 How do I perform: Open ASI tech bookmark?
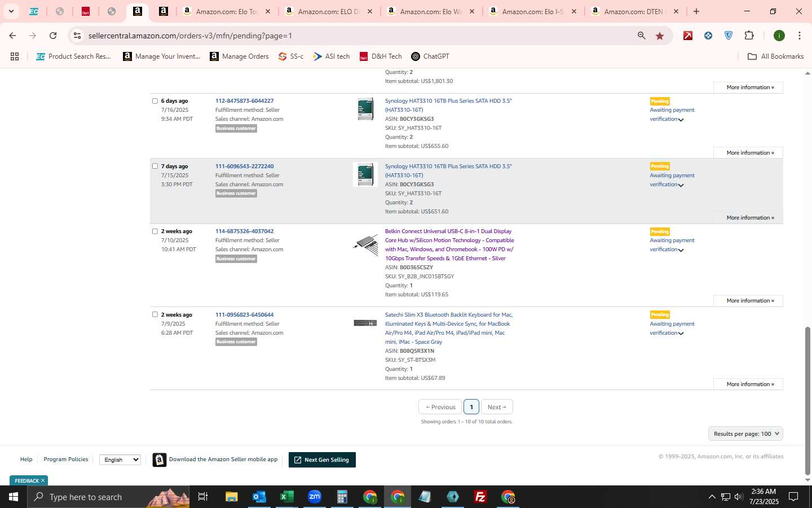coord(332,56)
